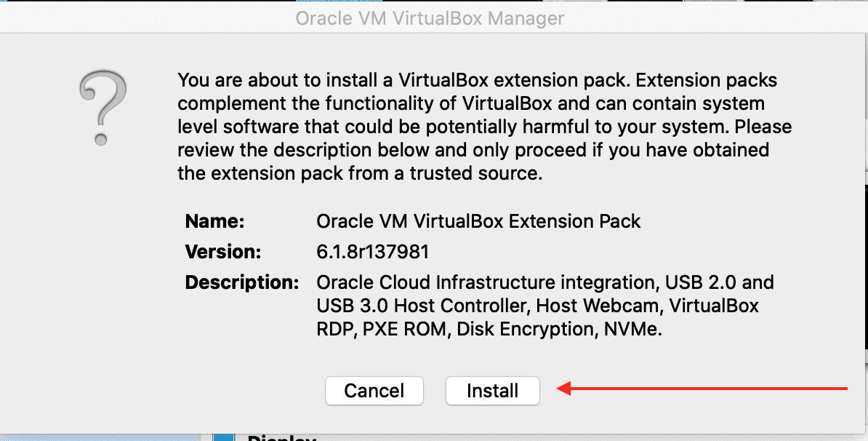Viewport: 868px width, 441px height.
Task: Click the partially visible Display heading
Action: point(281,438)
